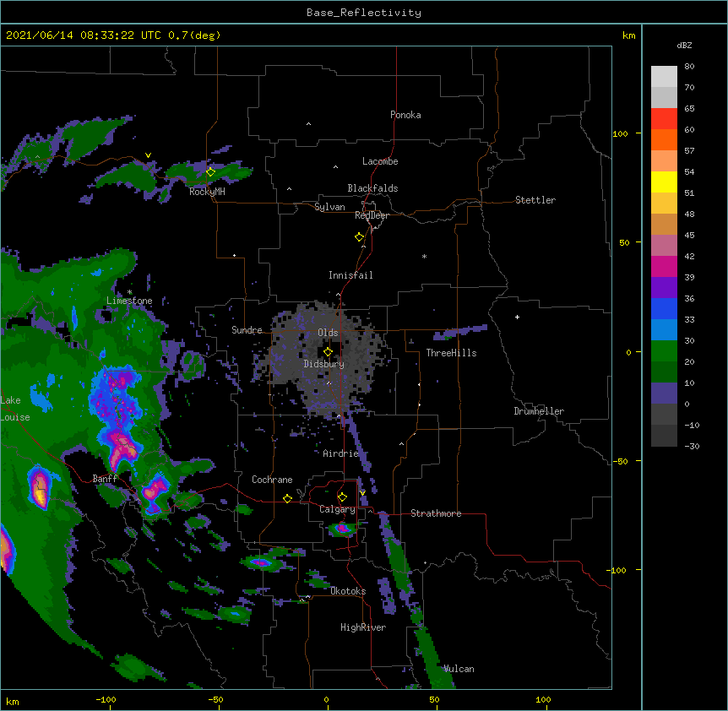Click the red 60-65 dBZ legend swatch
This screenshot has width=728, height=711.
664,119
